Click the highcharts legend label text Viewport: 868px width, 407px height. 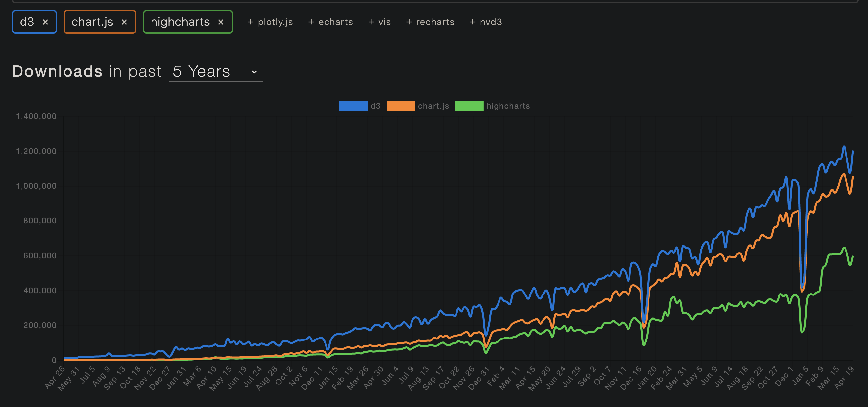tap(508, 106)
